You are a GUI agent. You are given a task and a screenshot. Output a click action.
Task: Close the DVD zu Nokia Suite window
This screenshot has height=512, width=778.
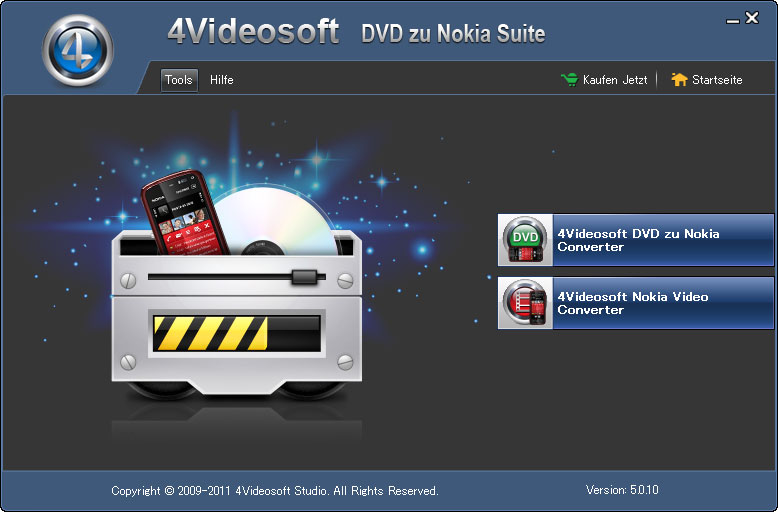point(752,18)
